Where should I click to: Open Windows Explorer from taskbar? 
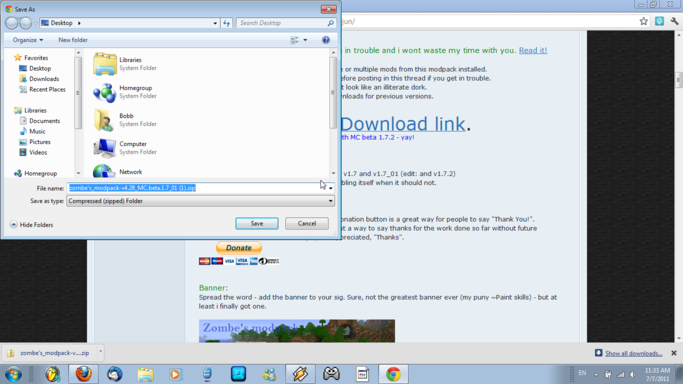tap(145, 374)
